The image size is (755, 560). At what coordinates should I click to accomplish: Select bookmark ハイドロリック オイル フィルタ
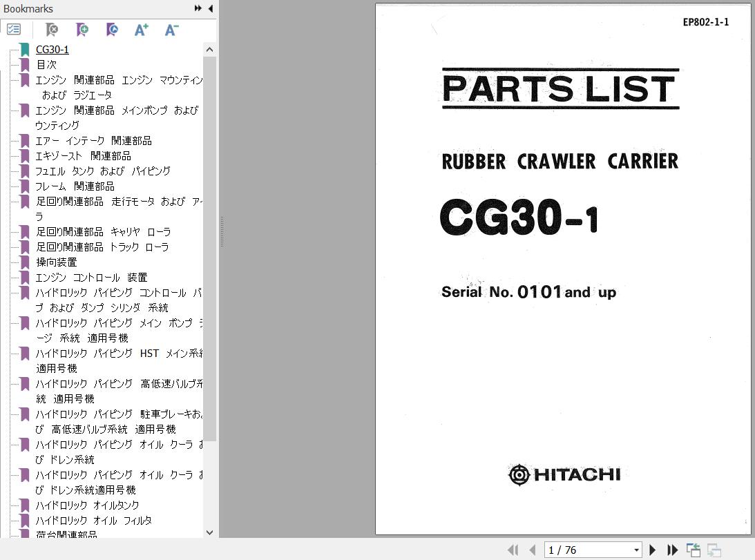click(94, 521)
